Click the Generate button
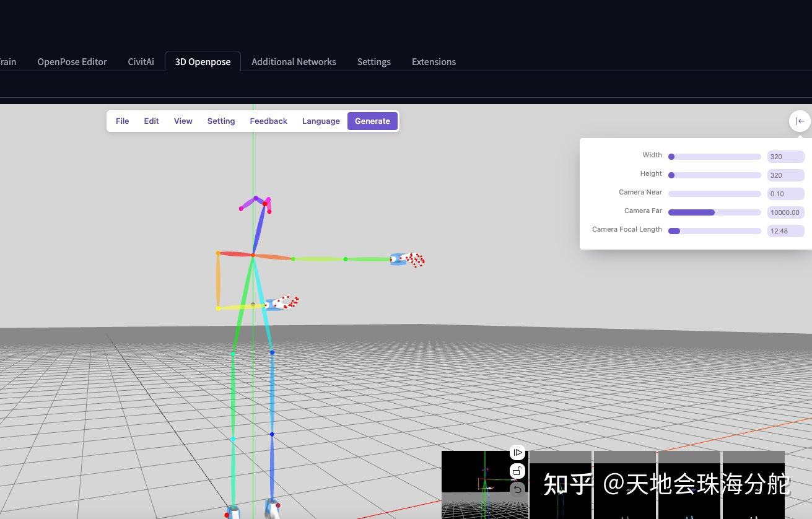 click(372, 121)
